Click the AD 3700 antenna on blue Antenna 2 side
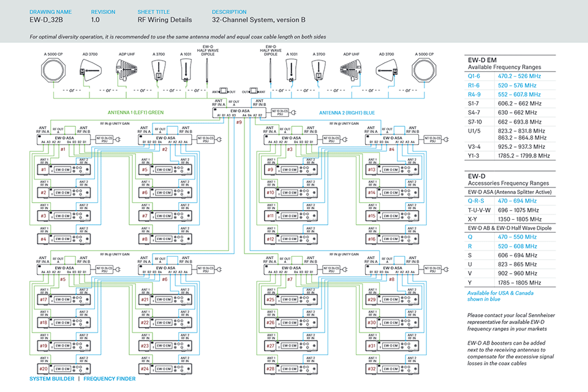Image resolution: width=588 pixels, height=392 pixels. click(x=386, y=70)
